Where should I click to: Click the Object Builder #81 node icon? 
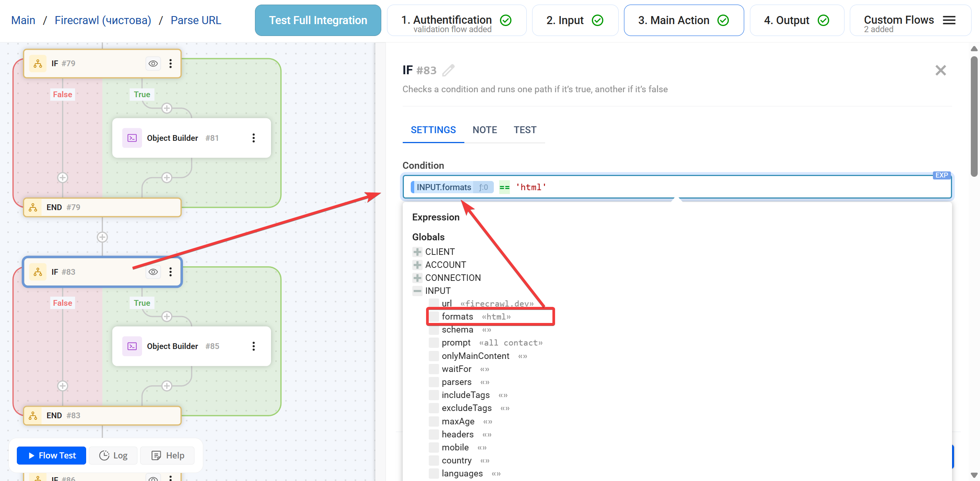point(132,138)
